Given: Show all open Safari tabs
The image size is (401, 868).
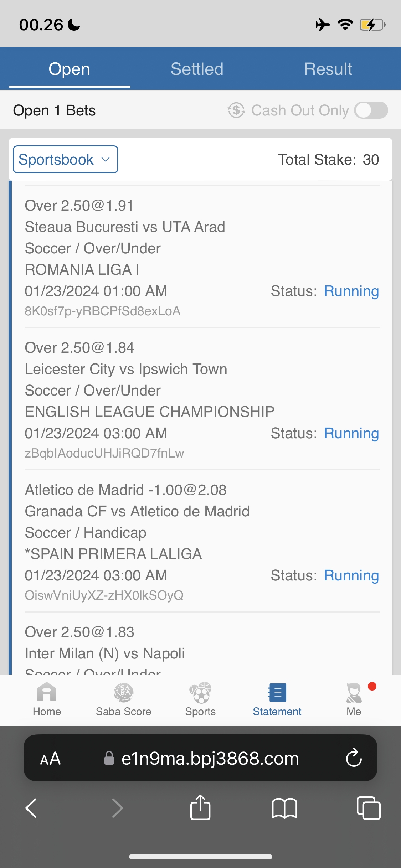Looking at the screenshot, I should coord(368,808).
